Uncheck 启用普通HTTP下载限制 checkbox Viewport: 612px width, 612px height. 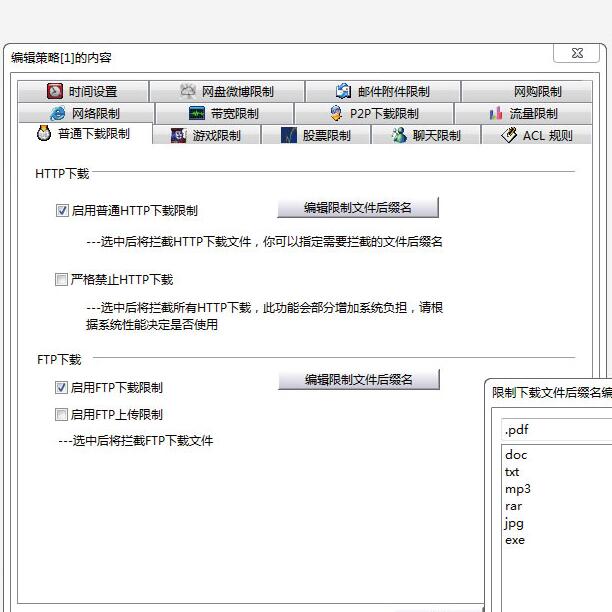[62, 210]
